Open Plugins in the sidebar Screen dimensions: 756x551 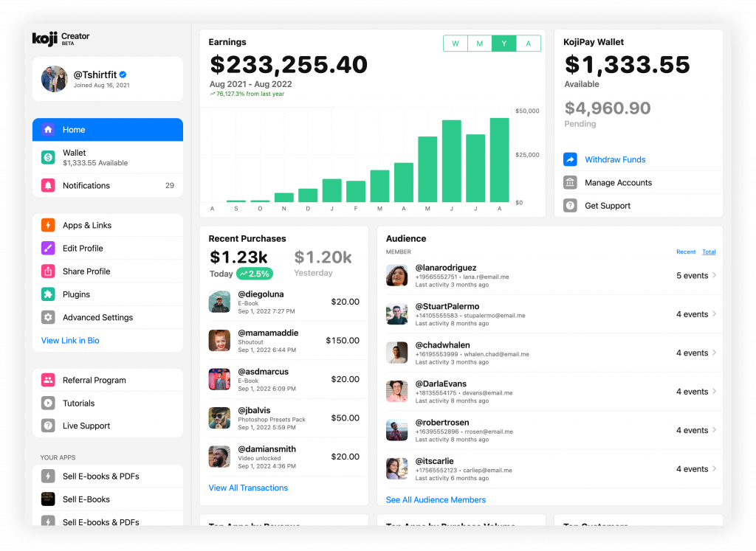click(108, 294)
